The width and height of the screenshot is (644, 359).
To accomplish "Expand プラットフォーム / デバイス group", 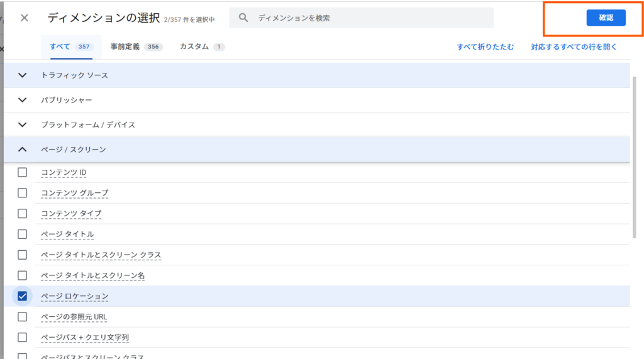I will click(23, 124).
